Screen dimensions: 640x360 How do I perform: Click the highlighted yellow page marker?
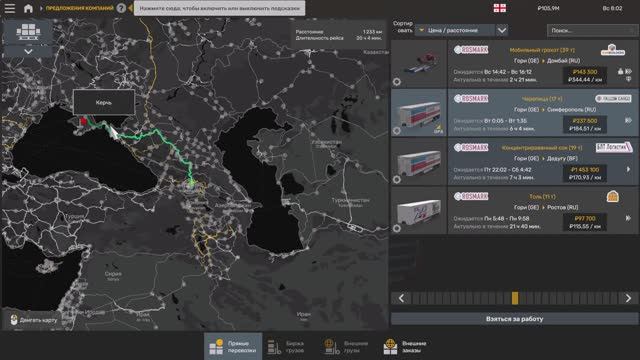pyautogui.click(x=515, y=298)
